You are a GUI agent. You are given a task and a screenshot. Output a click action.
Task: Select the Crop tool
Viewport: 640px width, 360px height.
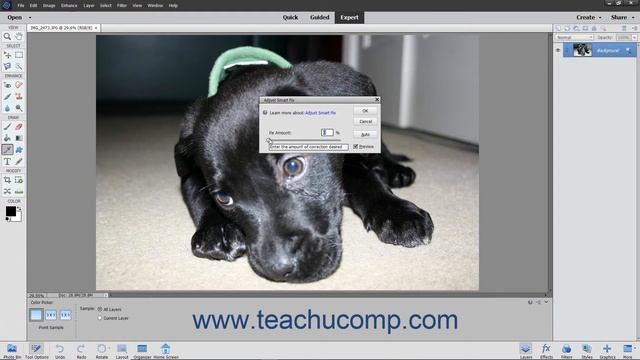point(7,180)
